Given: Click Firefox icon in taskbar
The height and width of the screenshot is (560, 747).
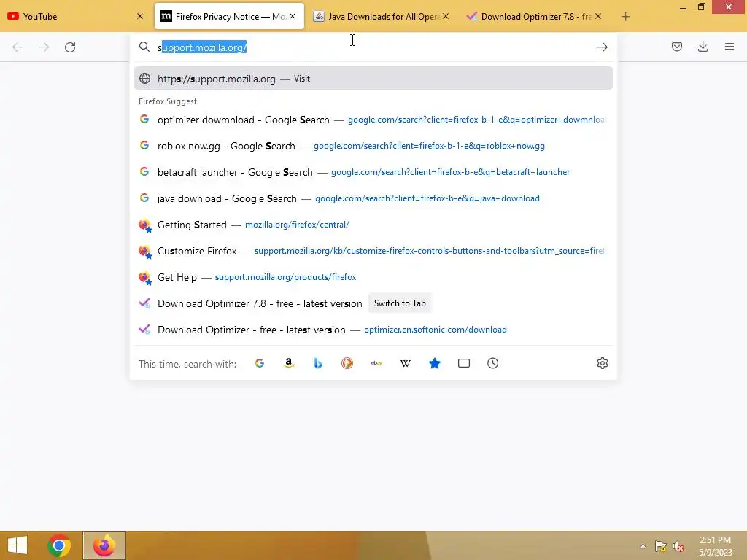Looking at the screenshot, I should tap(104, 545).
